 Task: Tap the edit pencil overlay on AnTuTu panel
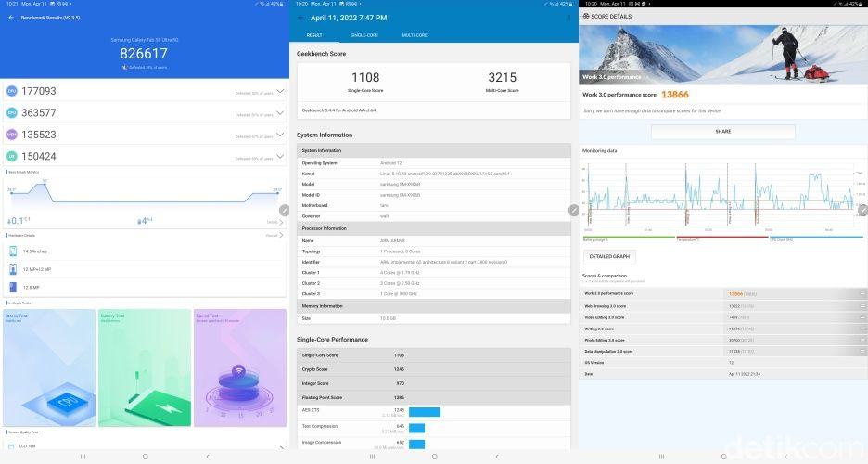(284, 211)
